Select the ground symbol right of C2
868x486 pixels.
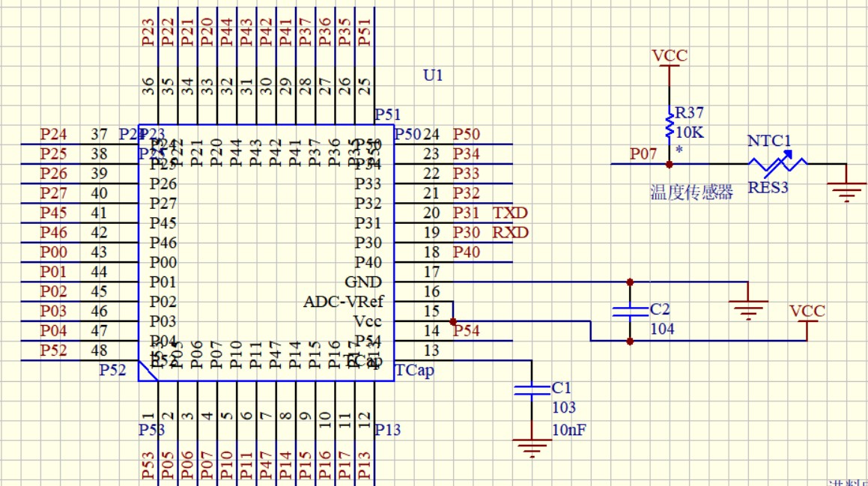pyautogui.click(x=748, y=307)
